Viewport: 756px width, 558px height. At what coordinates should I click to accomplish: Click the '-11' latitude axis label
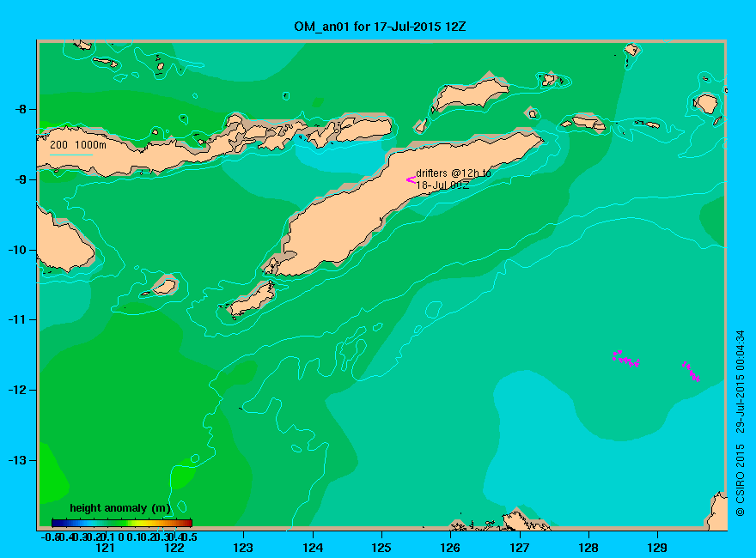point(17,319)
